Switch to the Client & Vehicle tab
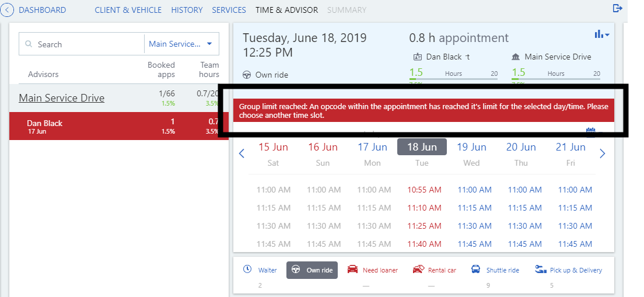The width and height of the screenshot is (644, 297). (x=128, y=10)
